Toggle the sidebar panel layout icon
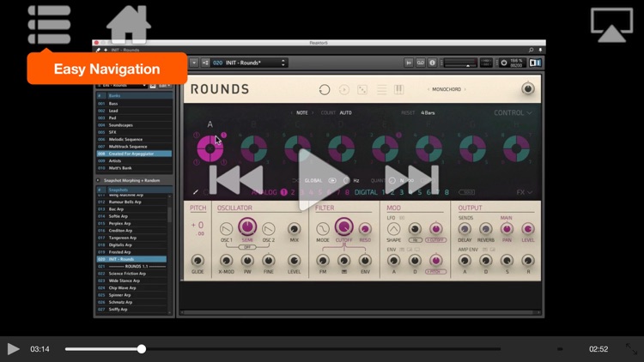644x362 pixels. [x=535, y=63]
